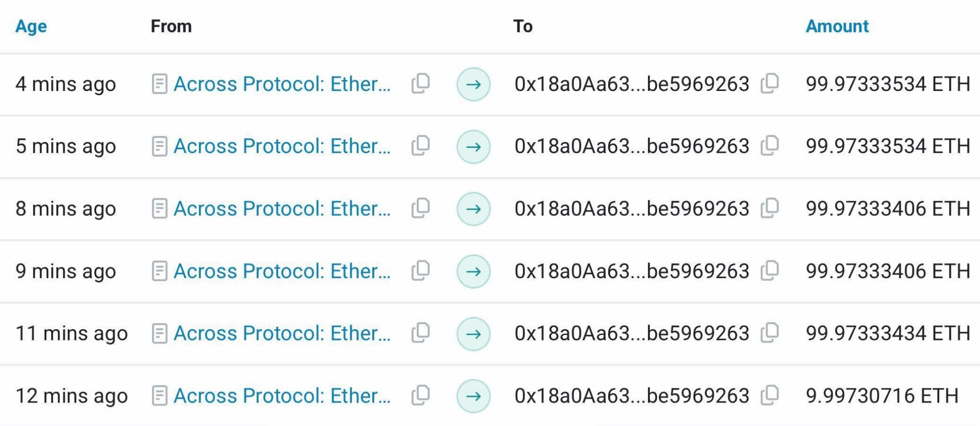Click green arrow in 11 mins ago row
Image resolution: width=980 pixels, height=426 pixels.
click(473, 334)
